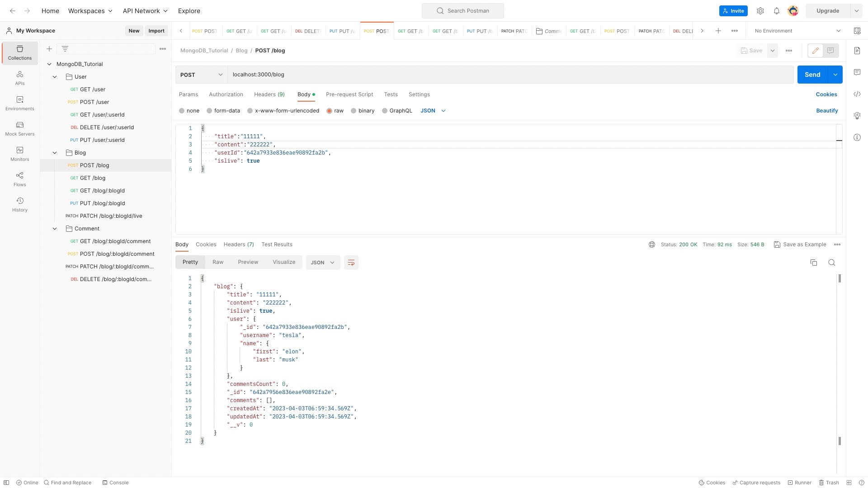Open the documentation icon in right sidebar
Image resolution: width=868 pixels, height=488 pixels.
coord(857,51)
